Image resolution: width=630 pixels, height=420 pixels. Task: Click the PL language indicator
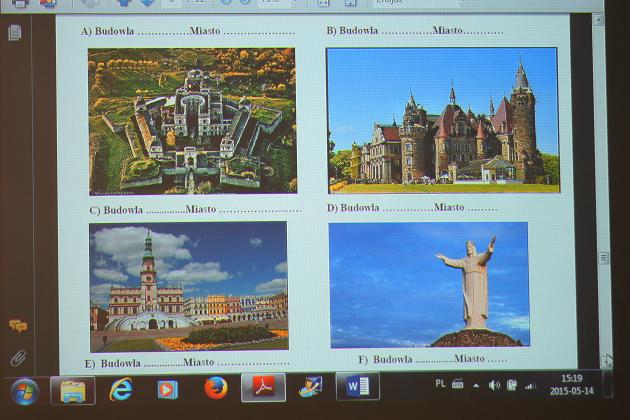pyautogui.click(x=441, y=383)
